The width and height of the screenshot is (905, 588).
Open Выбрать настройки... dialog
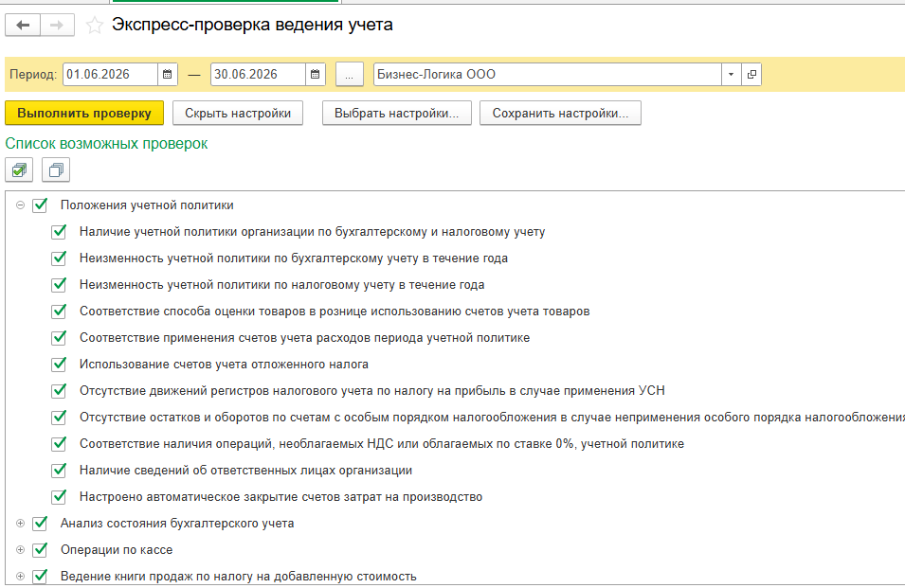pyautogui.click(x=396, y=113)
